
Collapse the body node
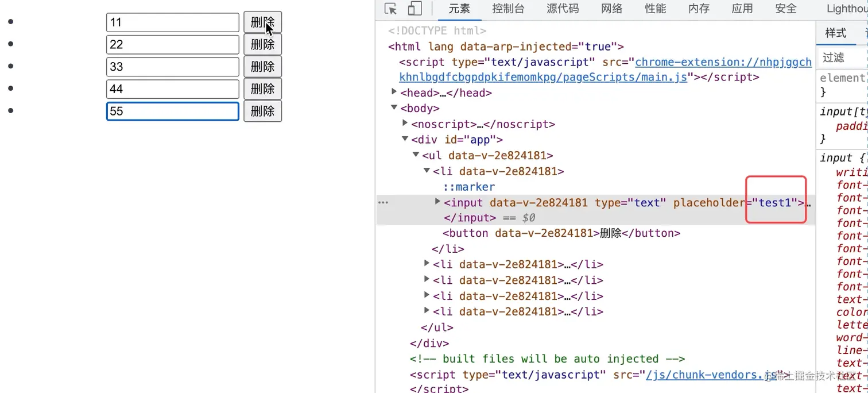(394, 107)
